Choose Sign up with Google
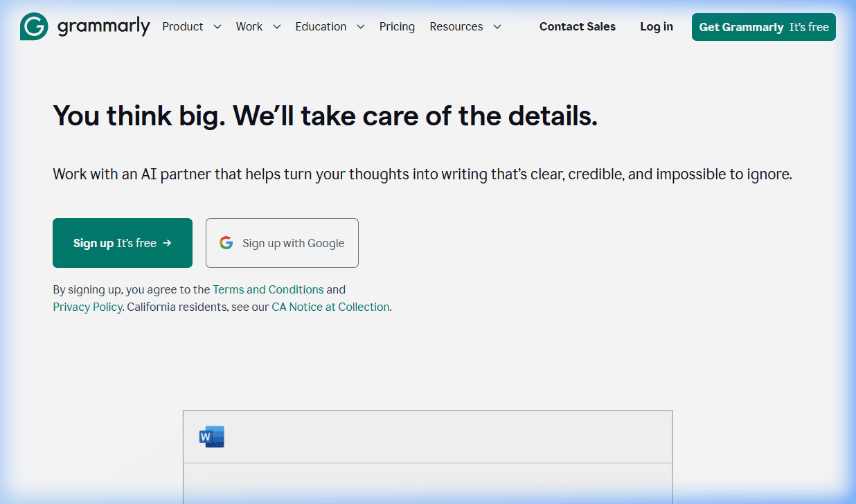The height and width of the screenshot is (504, 856). point(282,242)
